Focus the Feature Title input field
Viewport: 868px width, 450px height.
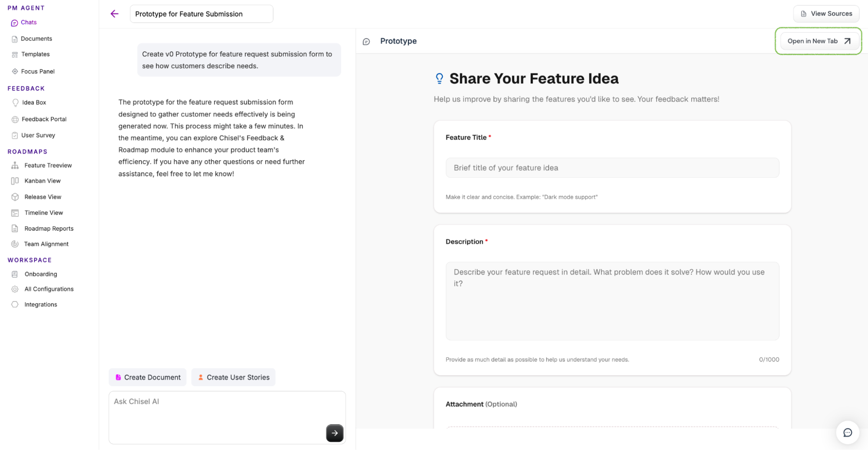(612, 168)
